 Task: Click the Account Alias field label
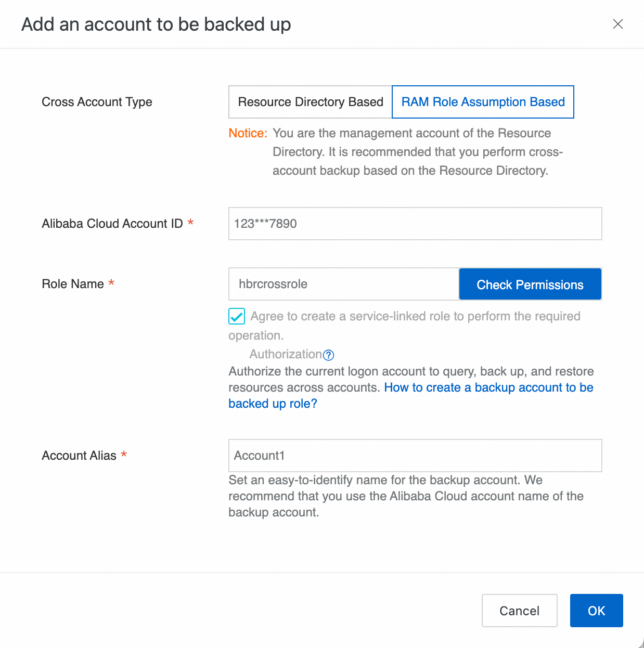coord(79,456)
